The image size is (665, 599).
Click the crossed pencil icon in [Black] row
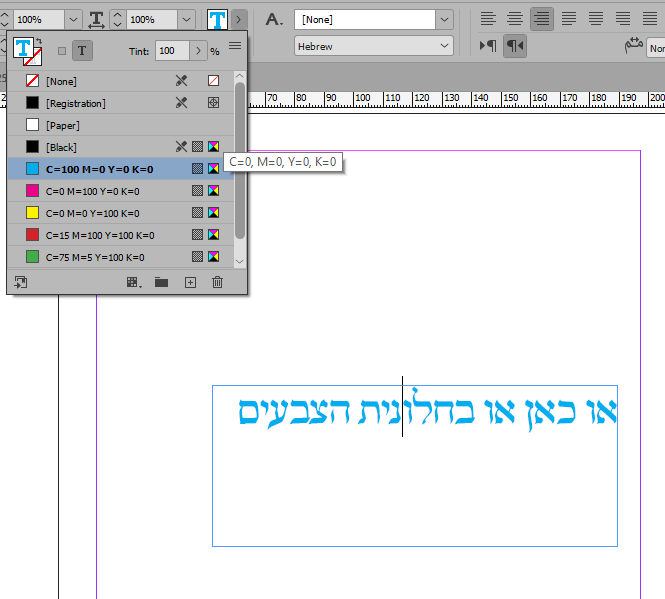pos(182,147)
